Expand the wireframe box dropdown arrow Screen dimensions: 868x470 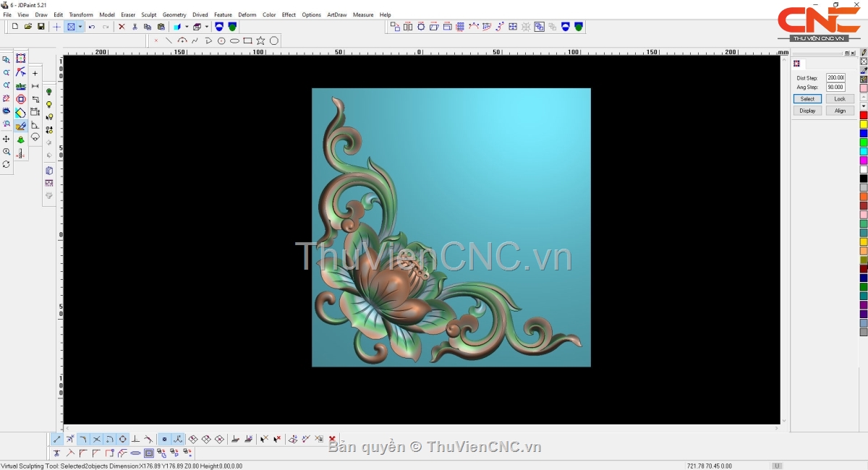pos(207,27)
